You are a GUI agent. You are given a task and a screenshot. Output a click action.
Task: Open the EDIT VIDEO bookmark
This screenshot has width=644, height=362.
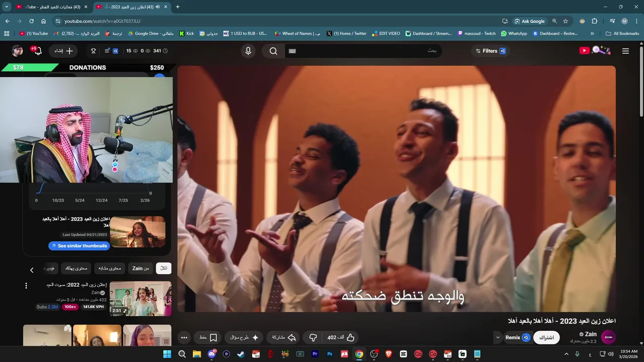click(x=386, y=34)
